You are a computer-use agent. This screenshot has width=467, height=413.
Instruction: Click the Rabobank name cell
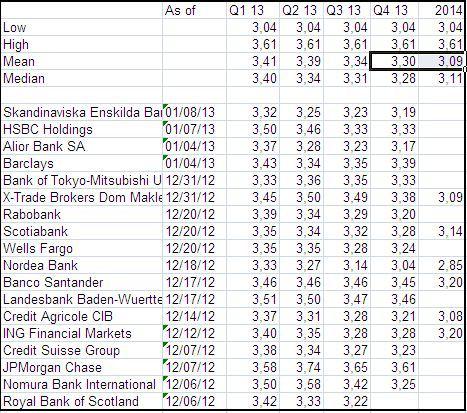click(x=82, y=214)
